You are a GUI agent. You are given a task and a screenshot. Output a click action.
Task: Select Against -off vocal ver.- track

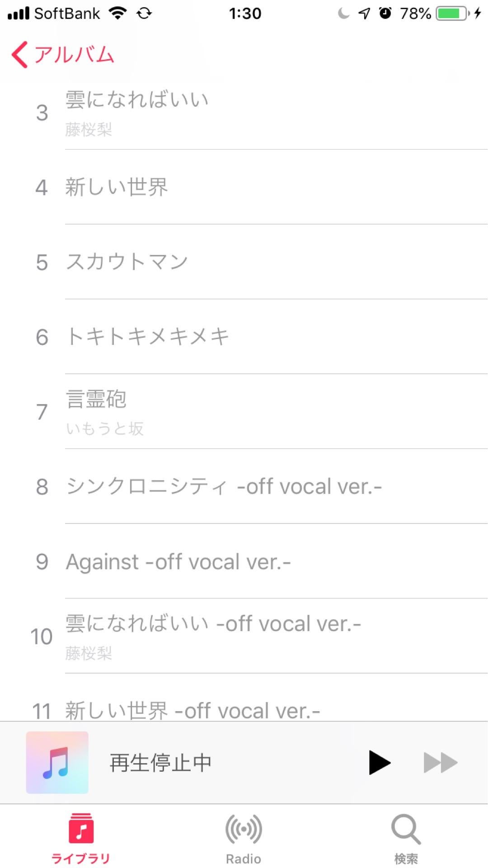coord(244,561)
